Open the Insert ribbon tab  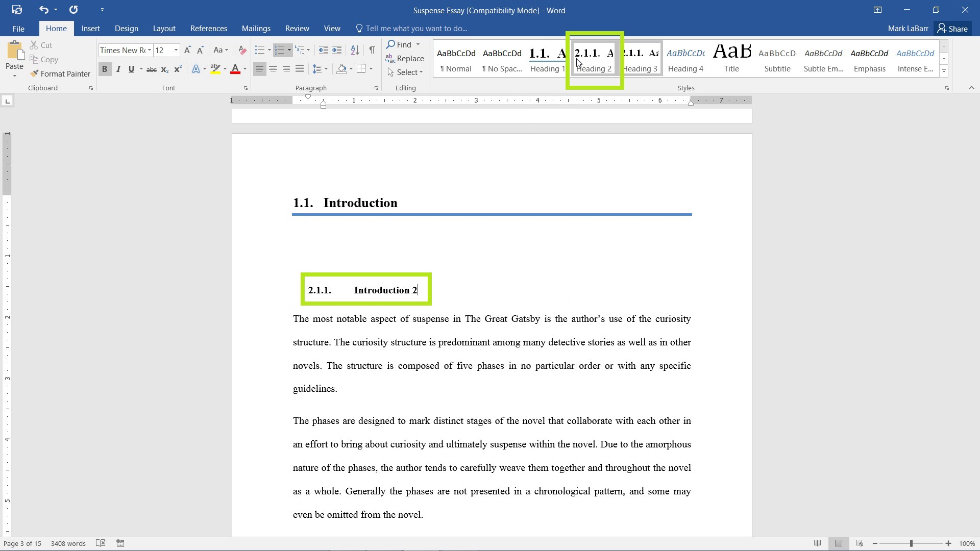[x=91, y=28]
